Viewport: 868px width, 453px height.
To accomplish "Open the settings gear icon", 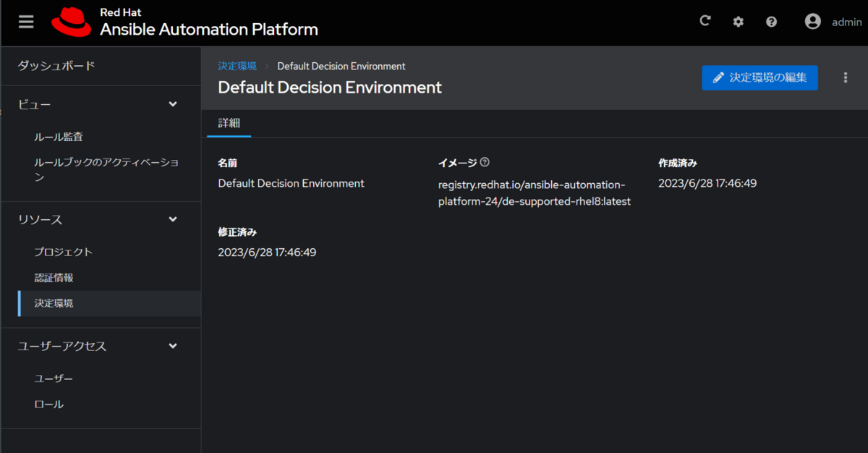I will (x=738, y=21).
